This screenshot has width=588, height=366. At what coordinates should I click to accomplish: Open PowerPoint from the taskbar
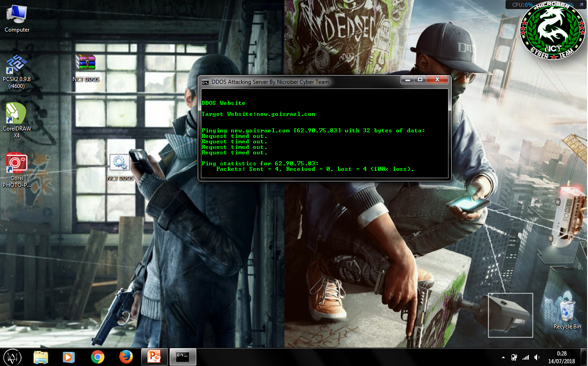point(154,357)
